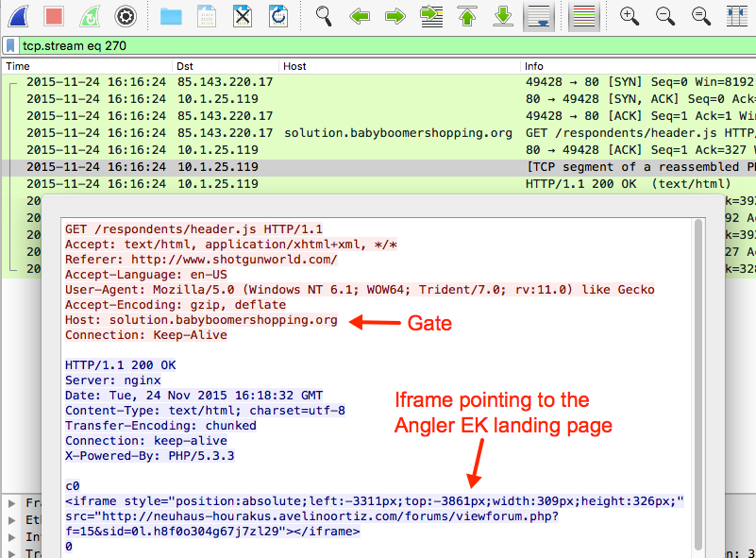This screenshot has width=756, height=558.
Task: Click the Host: solution.babyboomershopping.org line
Action: click(x=201, y=320)
